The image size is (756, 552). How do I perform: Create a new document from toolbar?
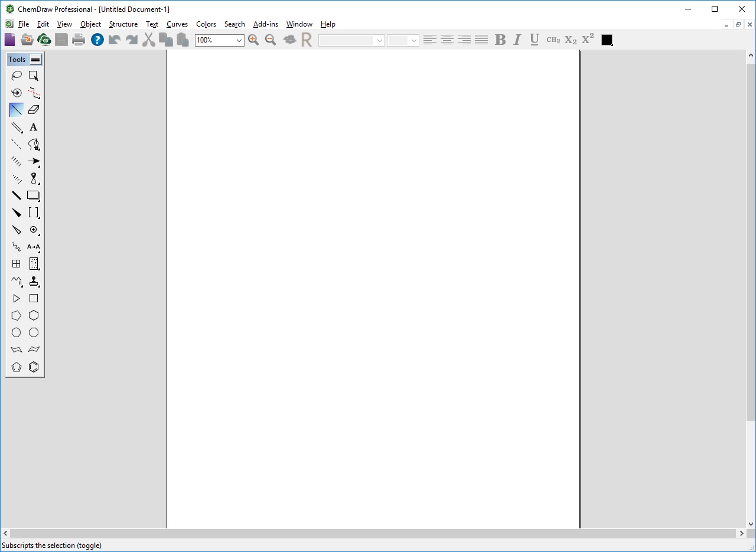pyautogui.click(x=10, y=40)
